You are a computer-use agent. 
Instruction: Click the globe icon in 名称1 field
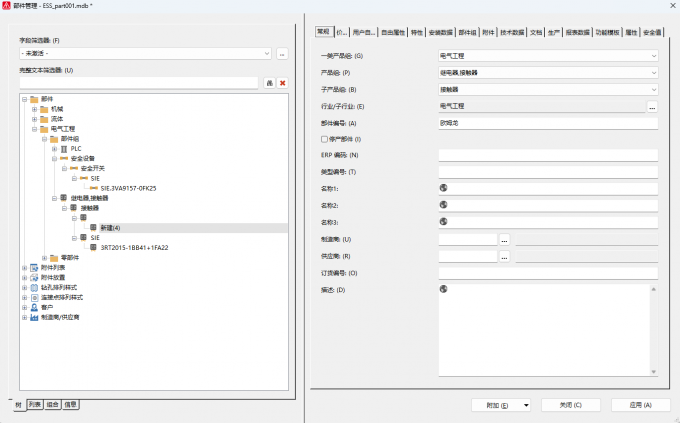coord(443,188)
